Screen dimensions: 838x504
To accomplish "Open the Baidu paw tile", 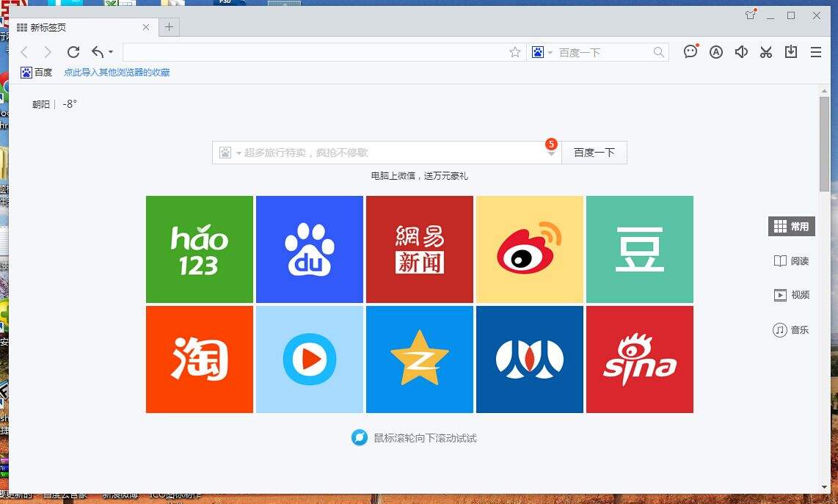I will (310, 249).
